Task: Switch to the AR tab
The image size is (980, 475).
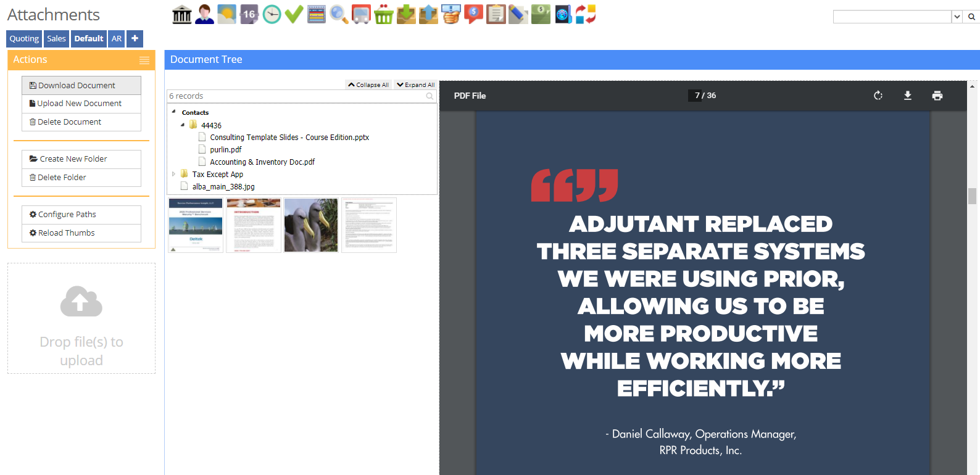Action: 117,38
